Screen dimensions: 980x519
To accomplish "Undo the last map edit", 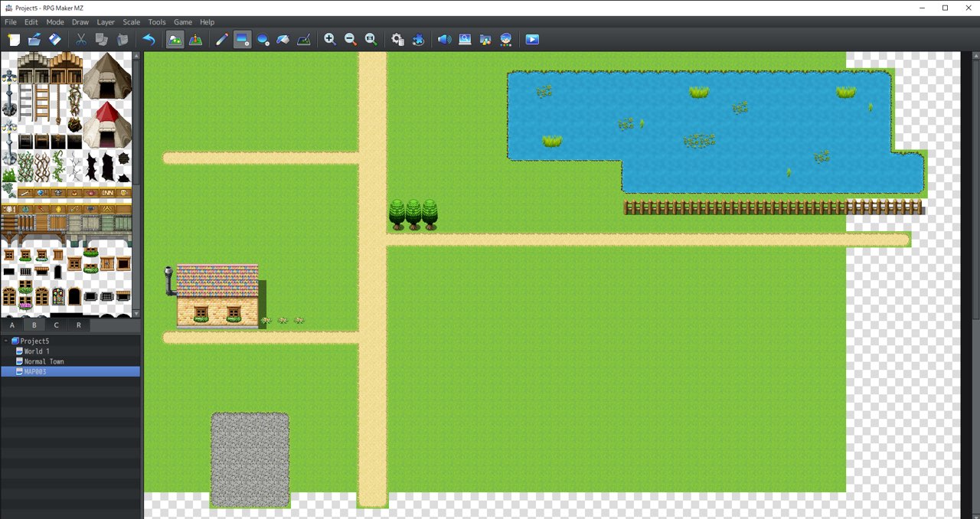I will click(x=149, y=39).
